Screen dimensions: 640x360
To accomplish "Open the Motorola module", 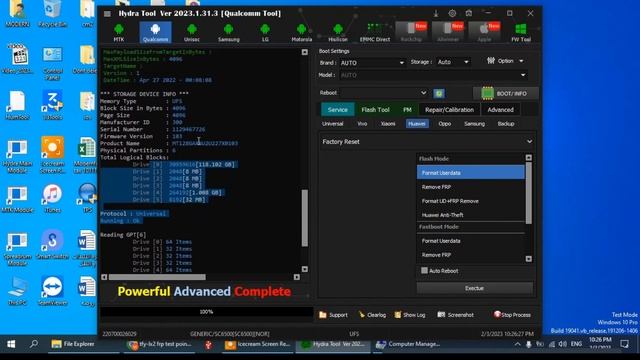I will point(302,32).
